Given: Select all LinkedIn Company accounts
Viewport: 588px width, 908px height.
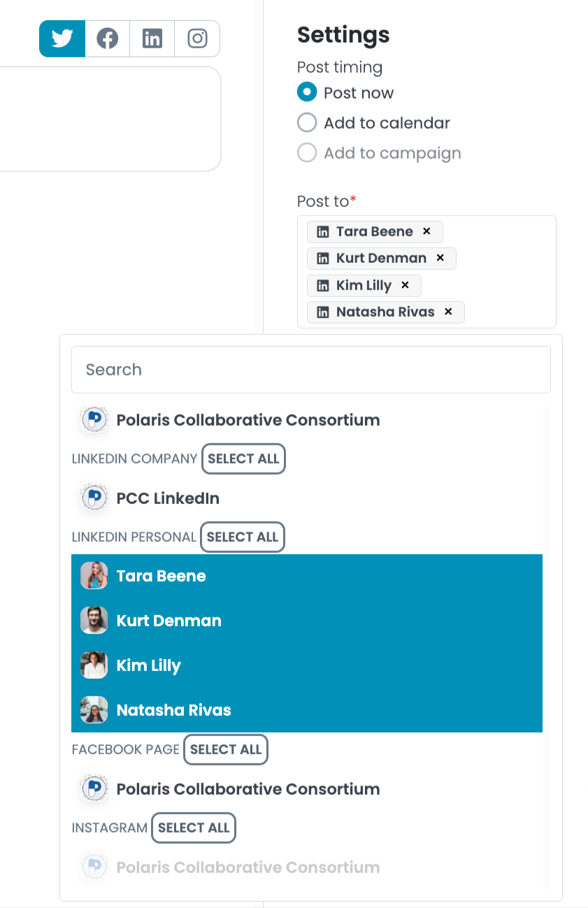Looking at the screenshot, I should pos(243,459).
